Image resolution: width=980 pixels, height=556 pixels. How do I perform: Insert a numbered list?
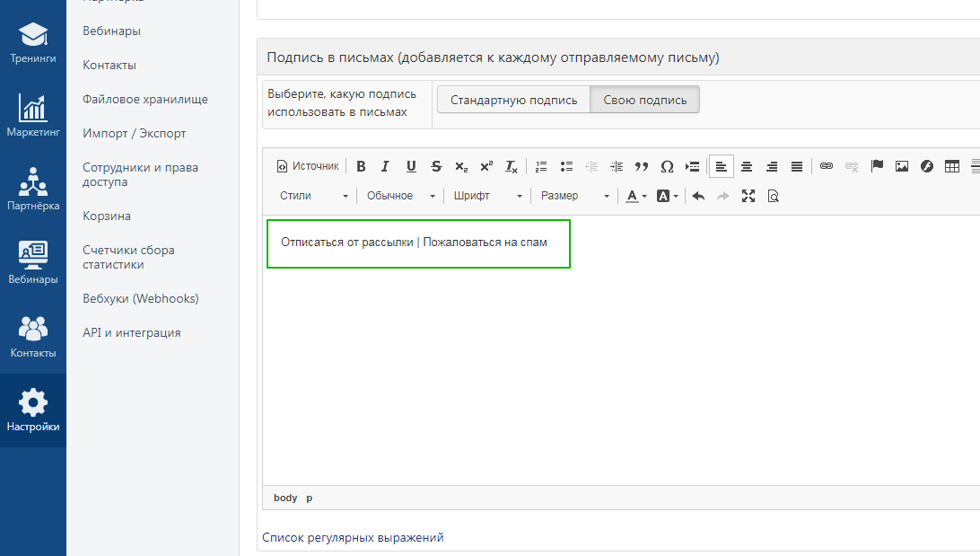540,166
